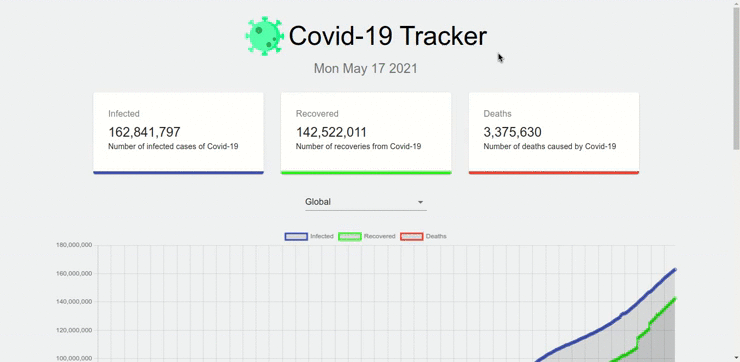Image resolution: width=740 pixels, height=362 pixels.
Task: Click the green virus logo icon
Action: pyautogui.click(x=264, y=36)
